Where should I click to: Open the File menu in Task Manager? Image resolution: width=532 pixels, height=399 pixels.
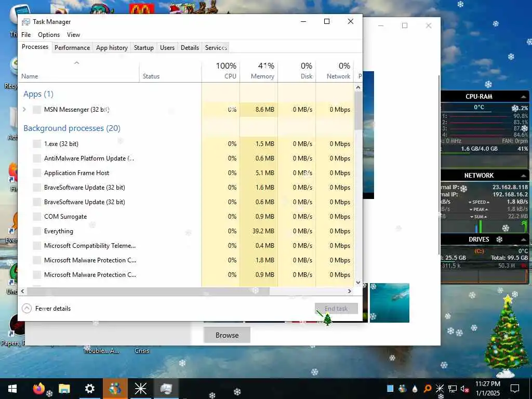pos(26,35)
